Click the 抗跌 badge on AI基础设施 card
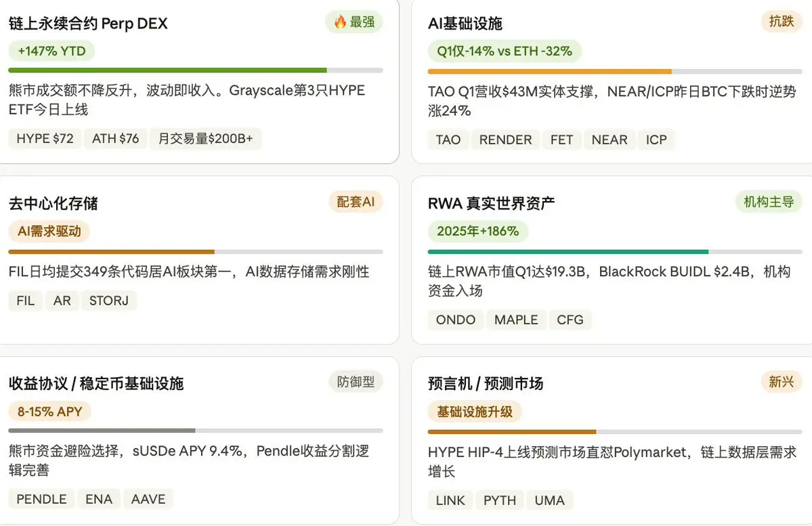 (x=782, y=21)
